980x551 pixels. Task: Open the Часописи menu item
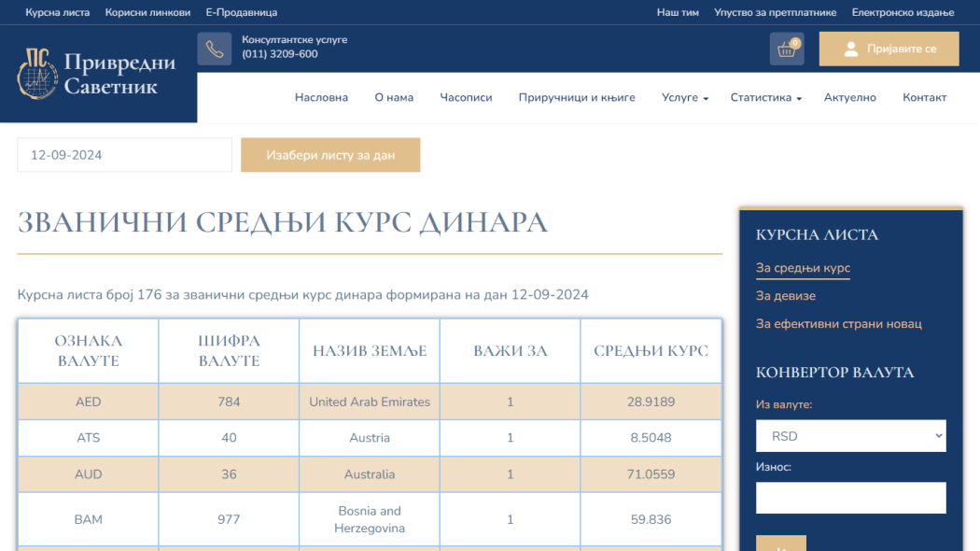[x=466, y=97]
